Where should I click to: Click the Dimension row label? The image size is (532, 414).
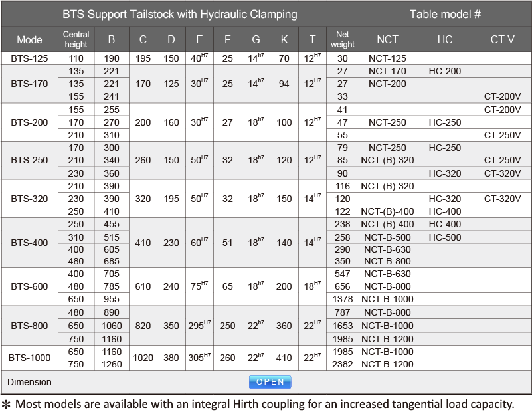click(29, 382)
